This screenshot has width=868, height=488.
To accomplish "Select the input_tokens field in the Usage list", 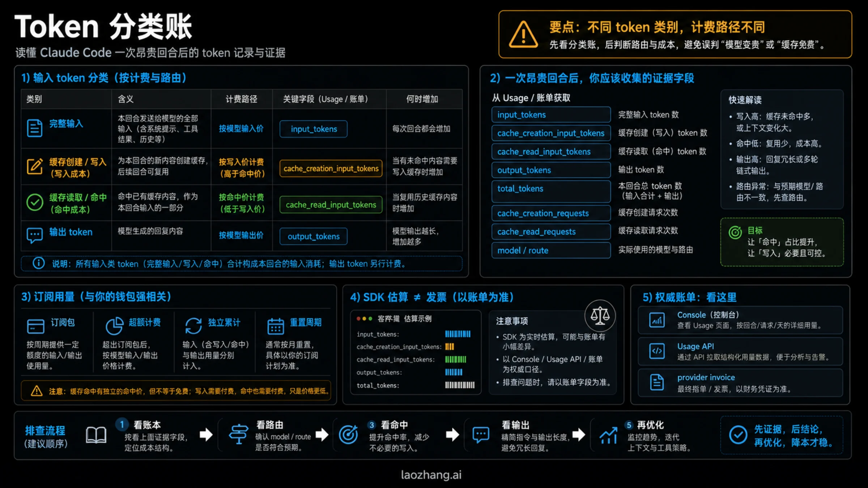I will pos(551,115).
